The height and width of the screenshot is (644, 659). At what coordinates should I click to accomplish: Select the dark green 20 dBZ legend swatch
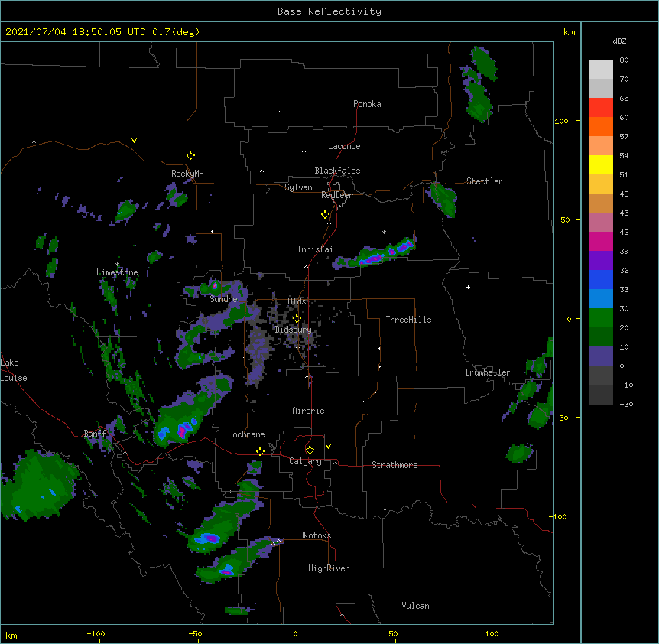click(601, 337)
